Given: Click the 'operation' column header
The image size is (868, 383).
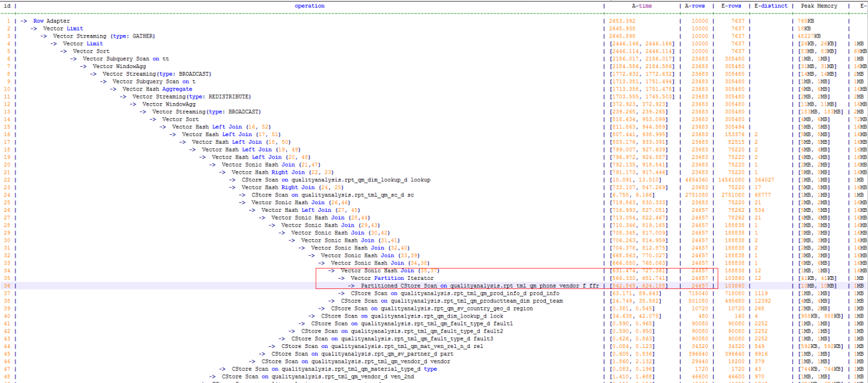Looking at the screenshot, I should pyautogui.click(x=309, y=6).
